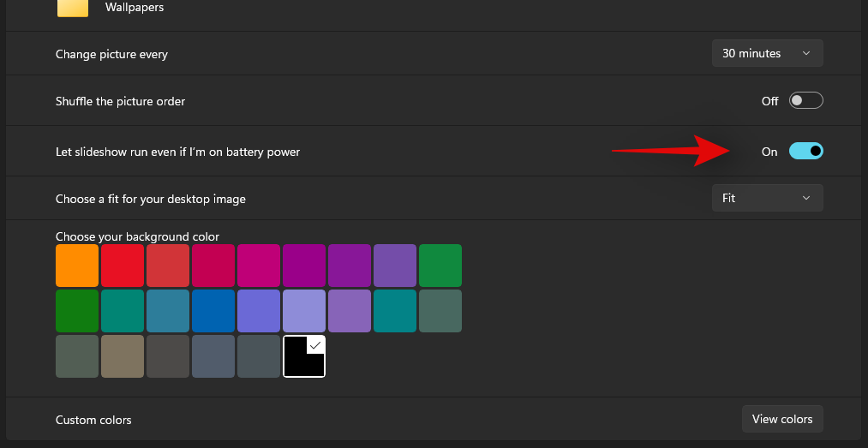The image size is (868, 448).
Task: Click the Wallpapers folder icon
Action: (73, 8)
